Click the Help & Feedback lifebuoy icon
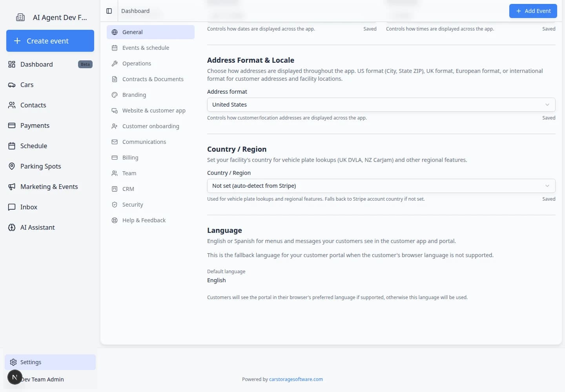The height and width of the screenshot is (392, 565). pos(115,220)
